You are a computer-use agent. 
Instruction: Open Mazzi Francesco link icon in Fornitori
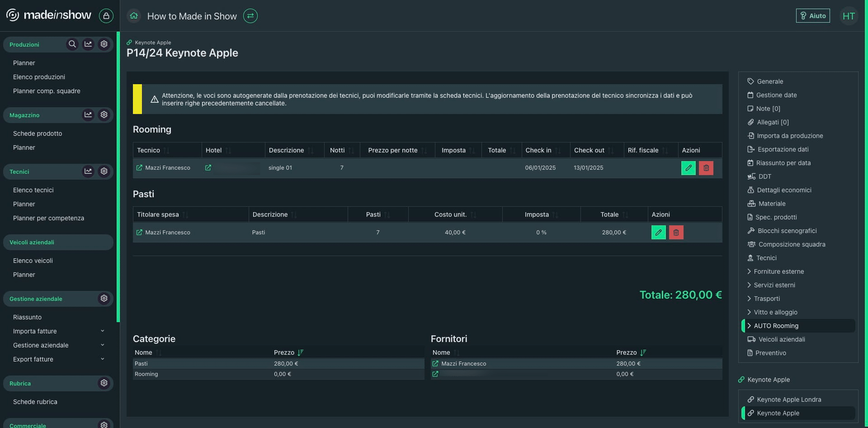[x=435, y=364]
